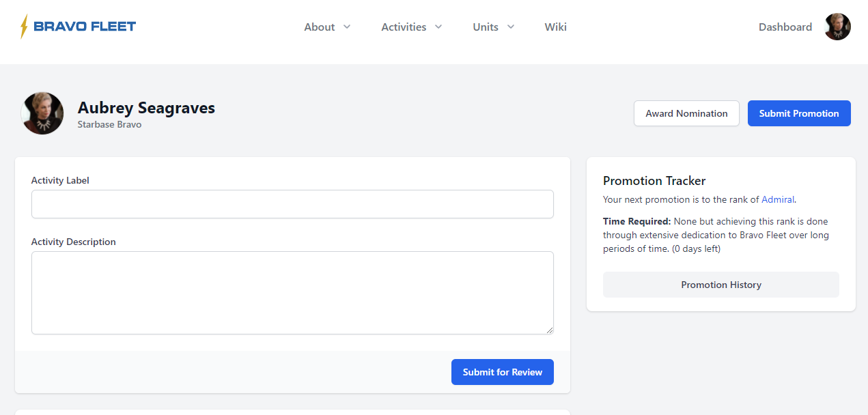
Task: Go to the Dashboard link
Action: (x=785, y=27)
